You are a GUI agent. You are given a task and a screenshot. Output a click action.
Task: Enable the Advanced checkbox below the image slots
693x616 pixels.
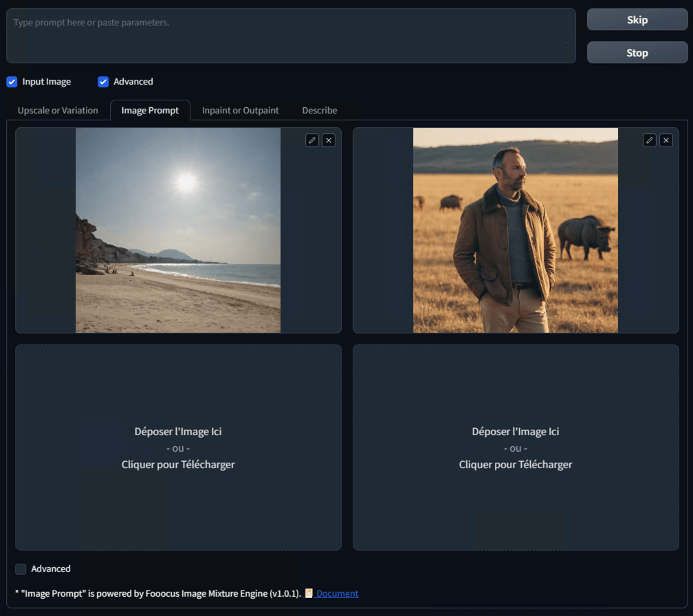pos(21,569)
